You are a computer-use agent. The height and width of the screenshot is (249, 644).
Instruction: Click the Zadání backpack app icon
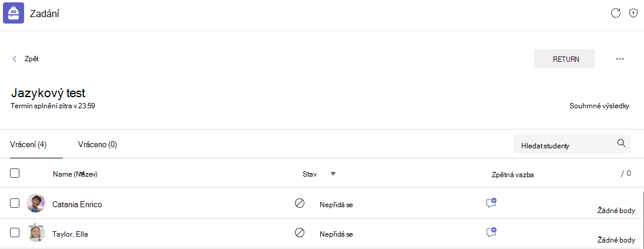14,14
